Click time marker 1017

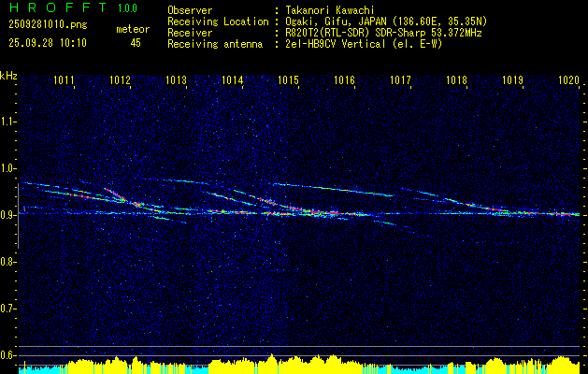click(400, 79)
